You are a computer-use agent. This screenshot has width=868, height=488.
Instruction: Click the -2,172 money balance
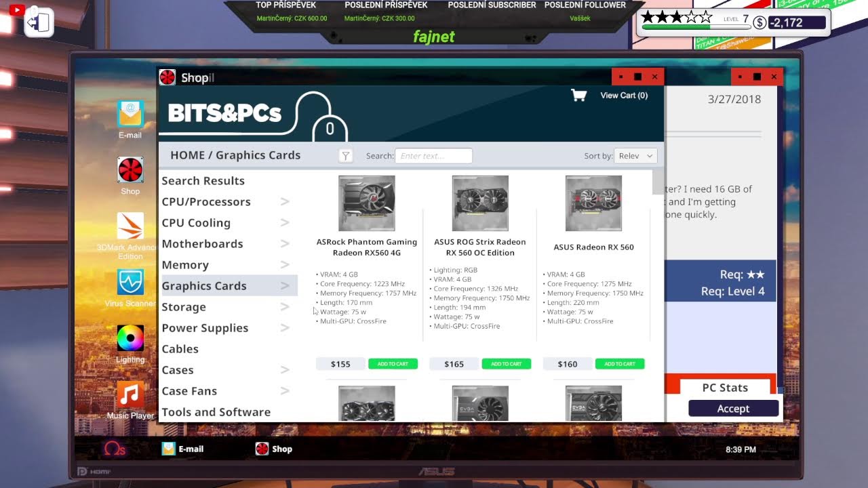pyautogui.click(x=797, y=22)
